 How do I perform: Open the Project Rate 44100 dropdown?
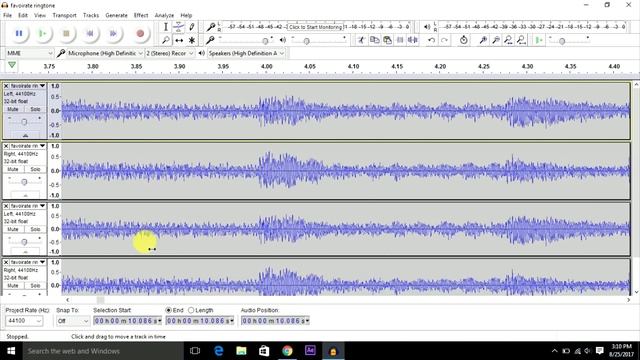24,321
